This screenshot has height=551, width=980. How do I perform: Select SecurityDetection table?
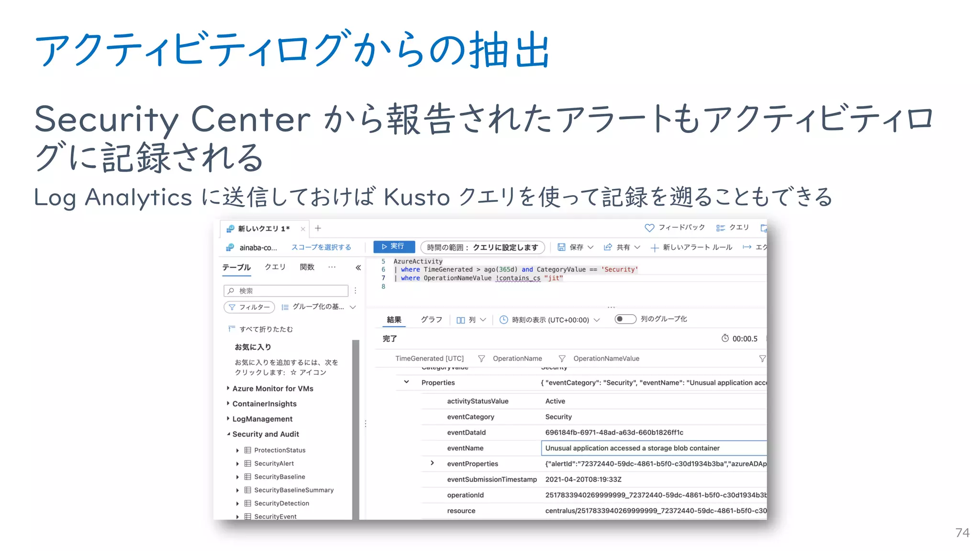tap(281, 503)
